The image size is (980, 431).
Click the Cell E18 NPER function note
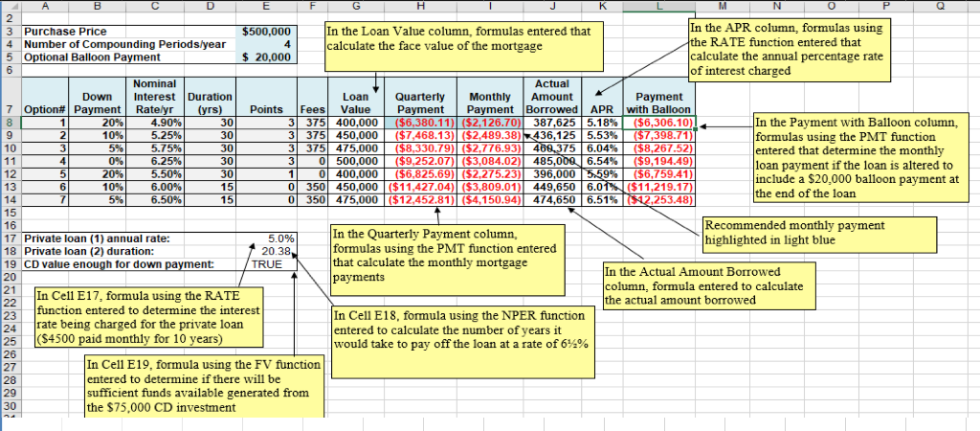(463, 342)
